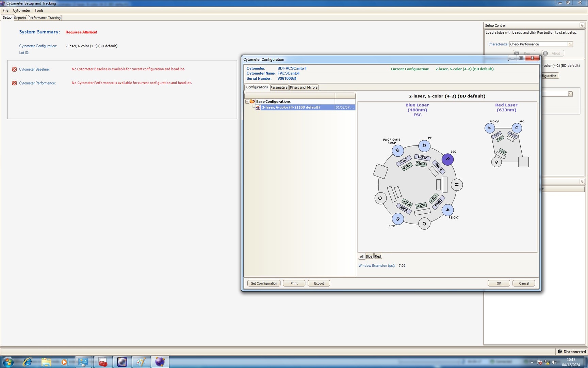Switch to the Performance Tracking tab
The height and width of the screenshot is (368, 588).
pos(45,18)
